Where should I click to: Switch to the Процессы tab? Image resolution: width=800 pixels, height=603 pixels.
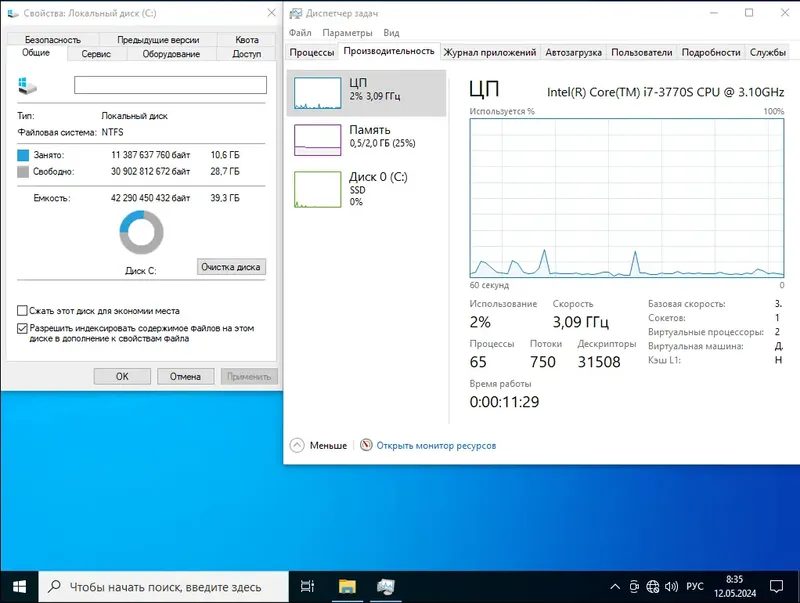tap(312, 53)
